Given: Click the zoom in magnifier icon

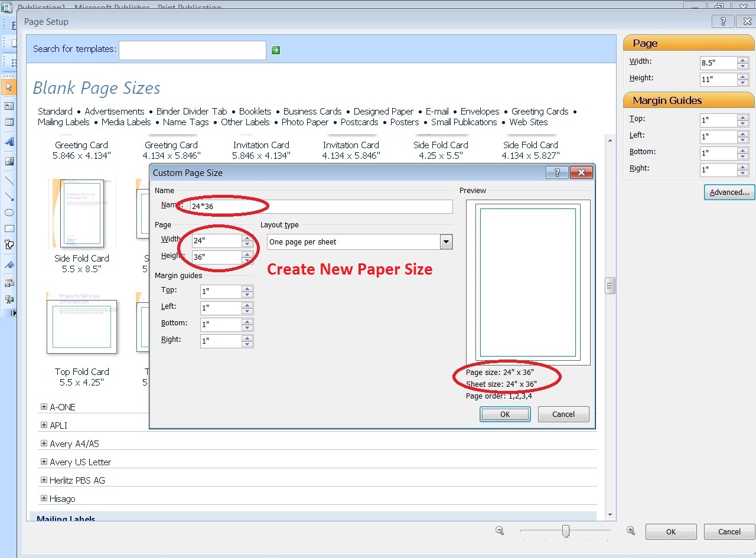Looking at the screenshot, I should click(x=631, y=531).
